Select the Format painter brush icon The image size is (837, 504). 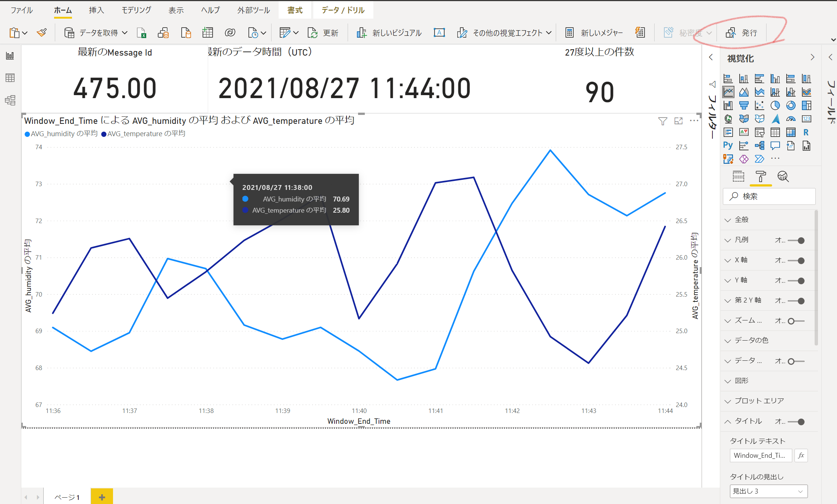click(x=42, y=33)
